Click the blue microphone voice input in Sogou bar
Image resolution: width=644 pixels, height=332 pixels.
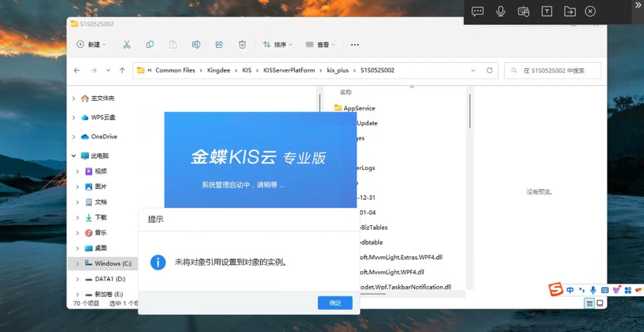click(x=593, y=290)
